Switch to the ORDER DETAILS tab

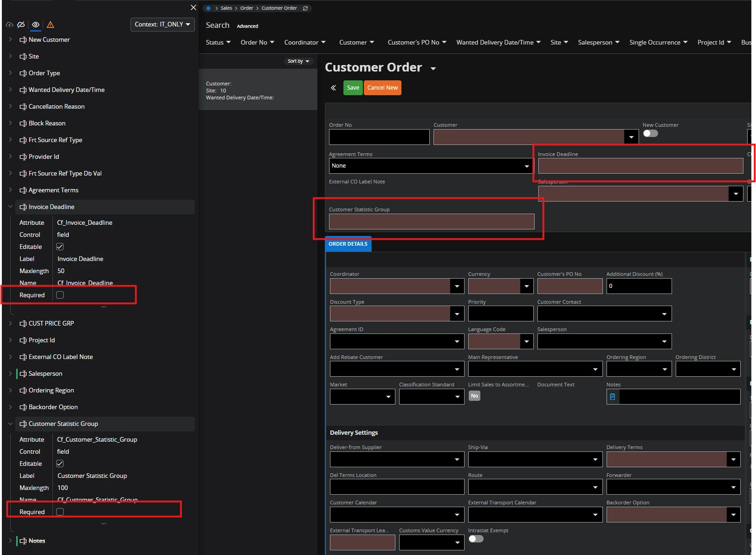tap(348, 243)
